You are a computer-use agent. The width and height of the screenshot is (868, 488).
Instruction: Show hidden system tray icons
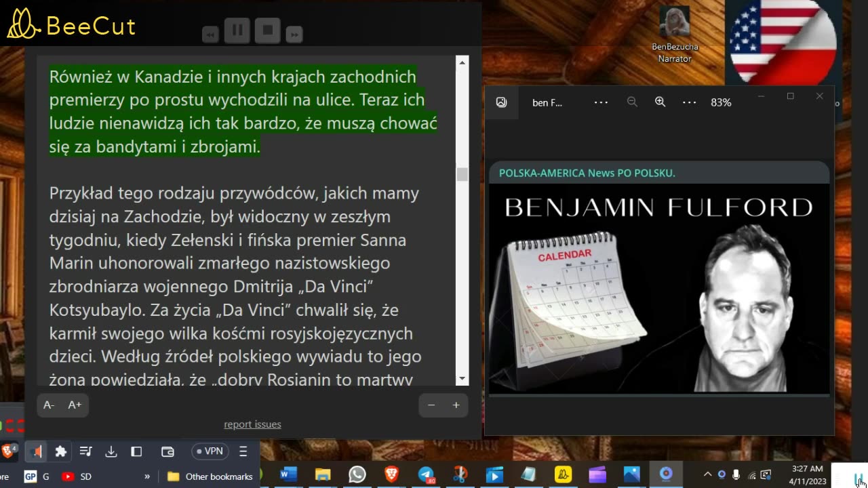707,474
